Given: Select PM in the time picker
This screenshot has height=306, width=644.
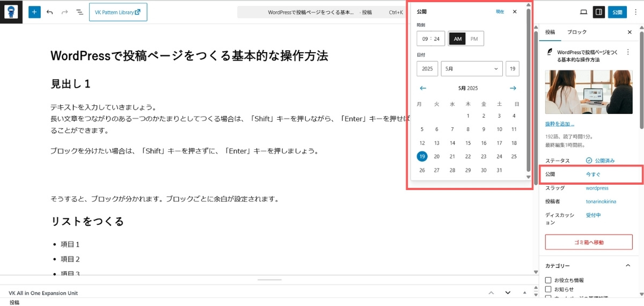Looking at the screenshot, I should (474, 39).
